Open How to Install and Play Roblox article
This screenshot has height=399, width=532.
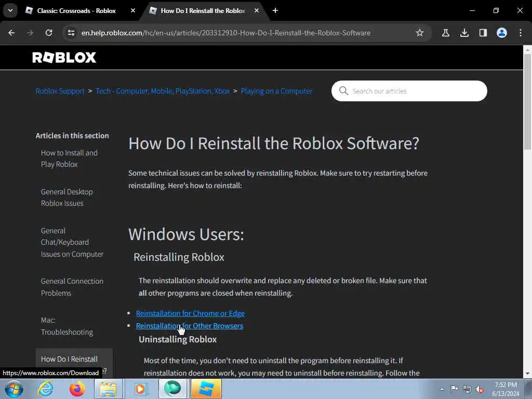tap(69, 158)
